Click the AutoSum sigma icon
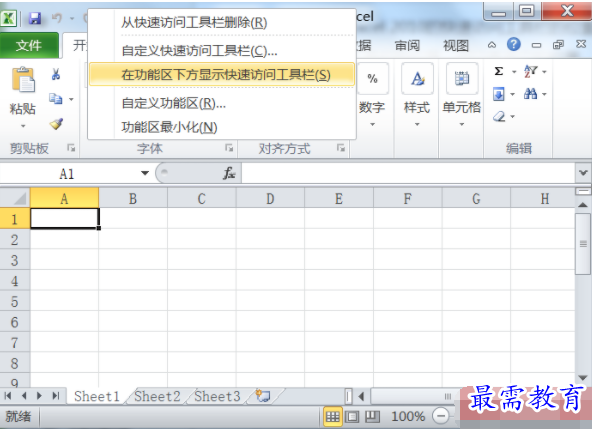This screenshot has height=429, width=592. coord(499,71)
